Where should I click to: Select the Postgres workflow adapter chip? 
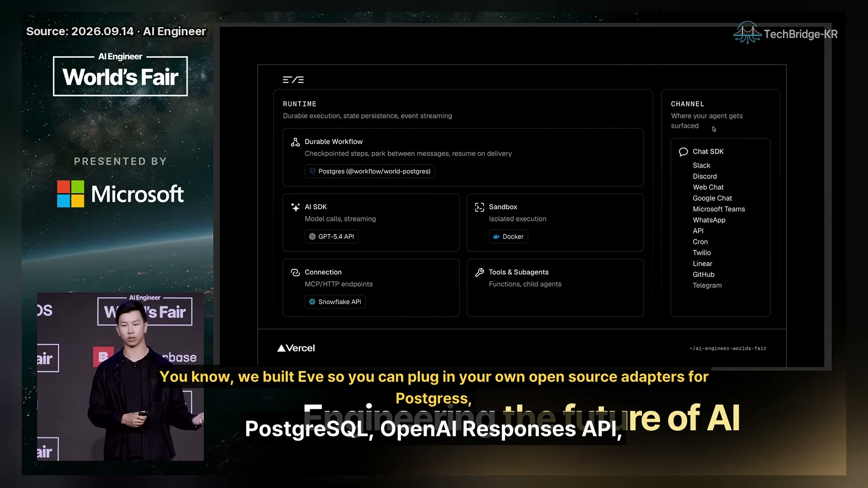(x=369, y=171)
